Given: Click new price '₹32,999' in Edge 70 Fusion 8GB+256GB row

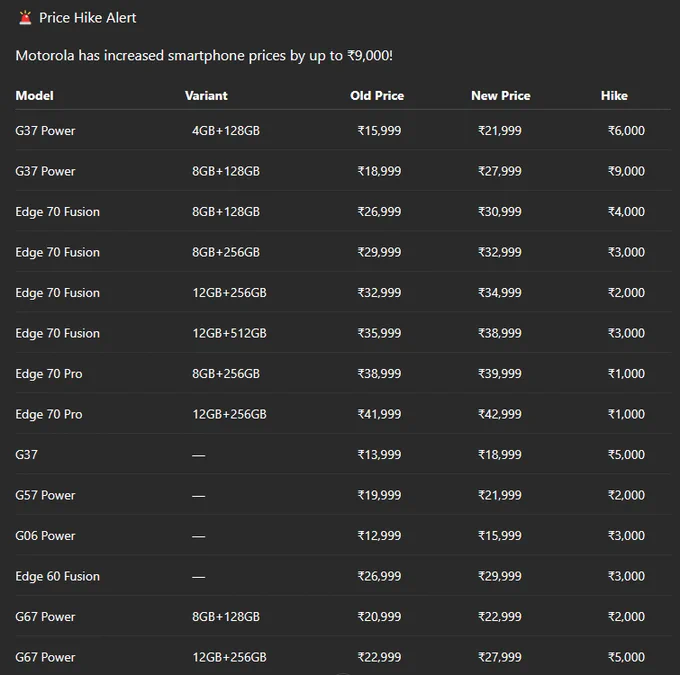Looking at the screenshot, I should (x=500, y=252).
